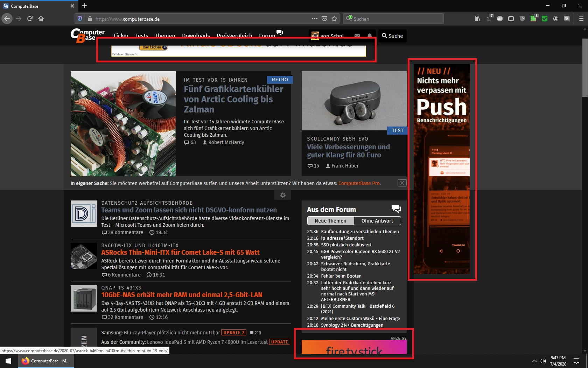
Task: Open the uBlock Origin shield extension
Action: pos(522,19)
